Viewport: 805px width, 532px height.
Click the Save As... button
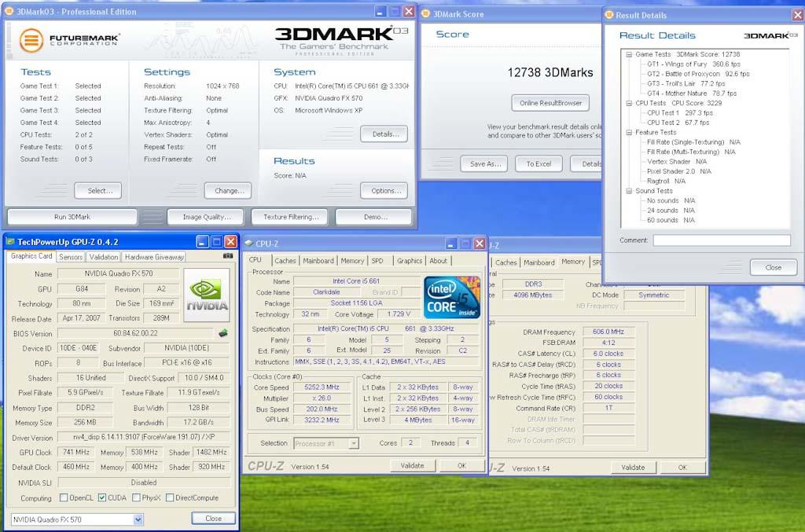pyautogui.click(x=484, y=164)
